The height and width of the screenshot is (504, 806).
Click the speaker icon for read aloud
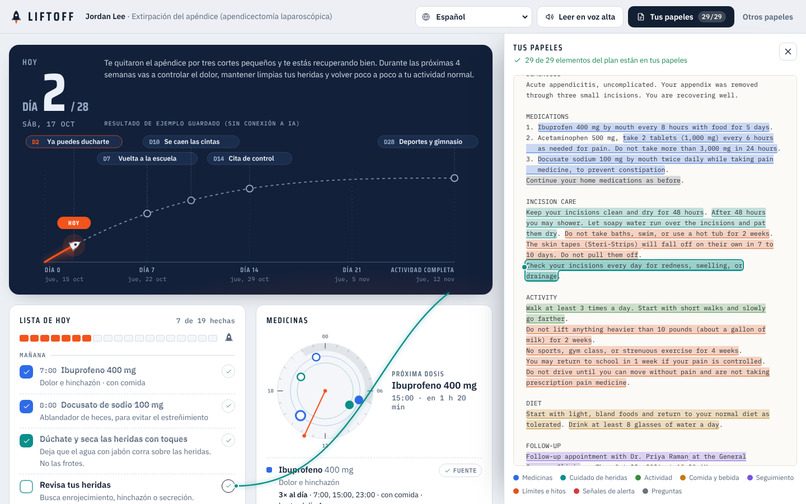tap(549, 17)
